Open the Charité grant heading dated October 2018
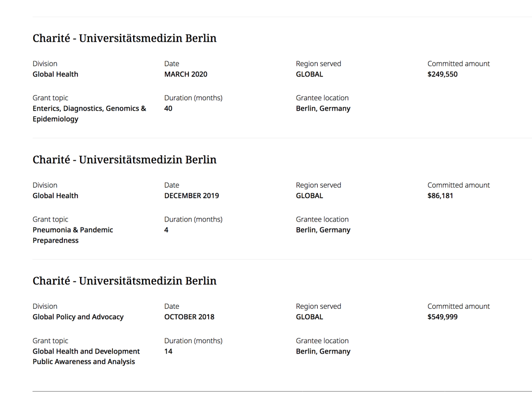 pos(124,281)
